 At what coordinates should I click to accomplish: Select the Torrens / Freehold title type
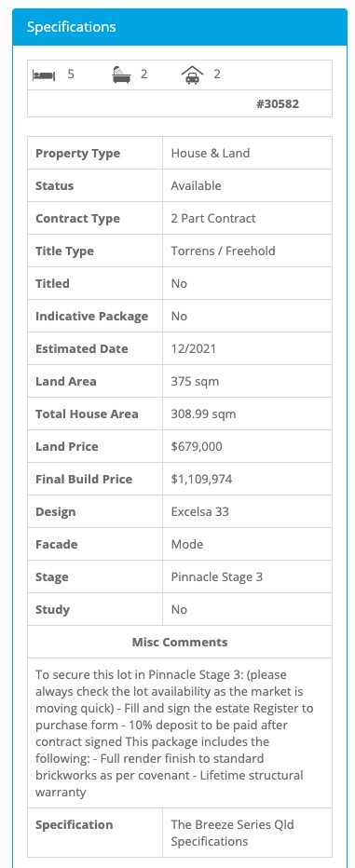coord(224,251)
